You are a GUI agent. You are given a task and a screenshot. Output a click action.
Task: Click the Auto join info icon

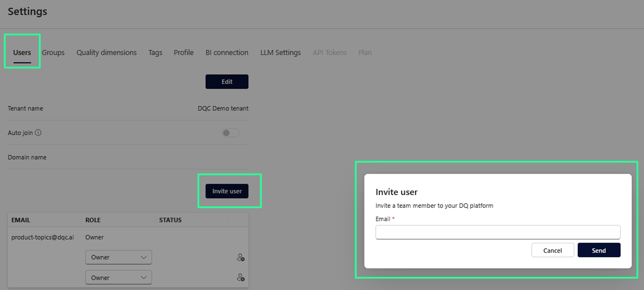tap(38, 133)
